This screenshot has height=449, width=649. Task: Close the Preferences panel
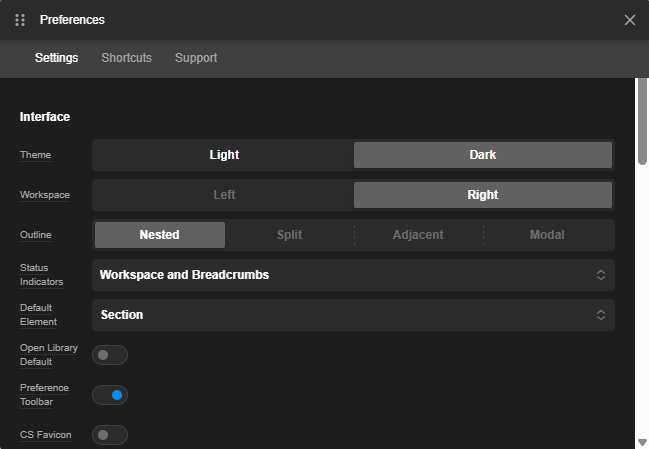tap(630, 20)
